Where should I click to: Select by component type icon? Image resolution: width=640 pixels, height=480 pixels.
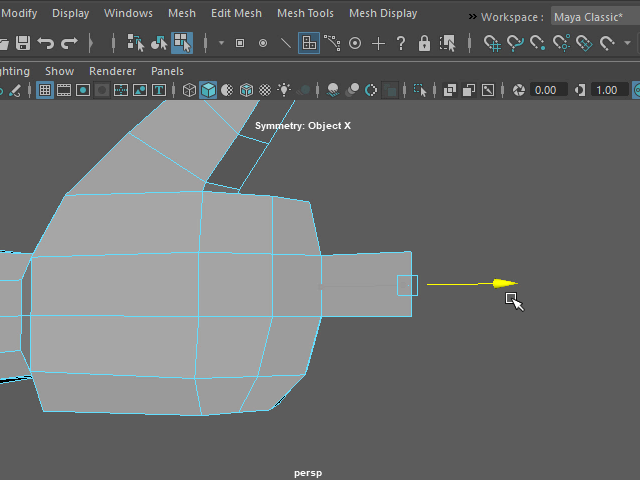pos(181,43)
